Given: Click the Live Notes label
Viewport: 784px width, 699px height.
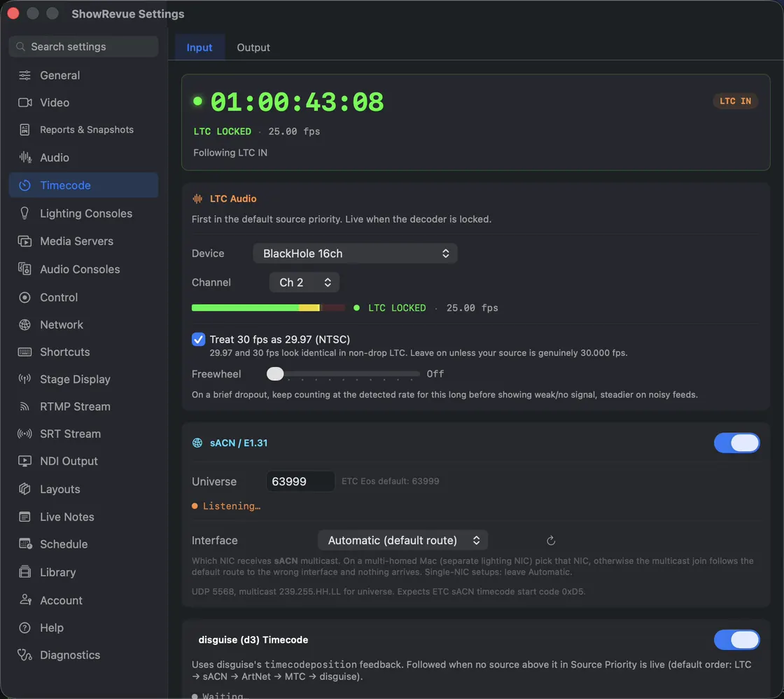Looking at the screenshot, I should pos(67,517).
